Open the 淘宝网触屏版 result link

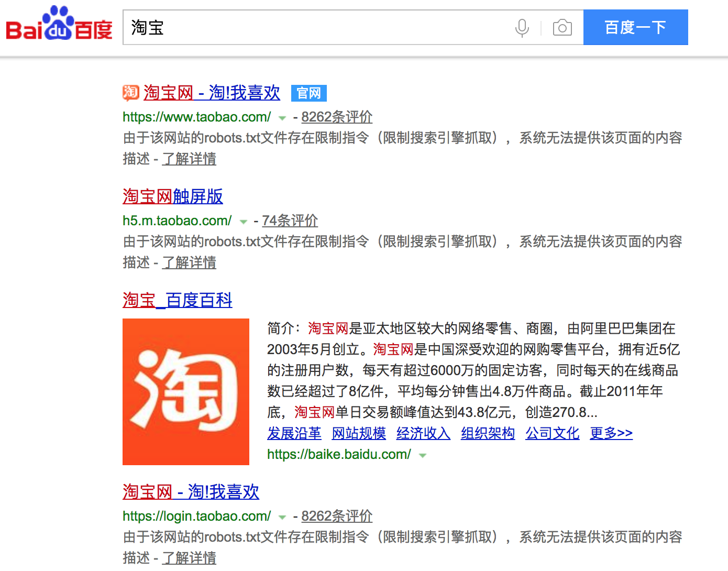click(x=173, y=196)
